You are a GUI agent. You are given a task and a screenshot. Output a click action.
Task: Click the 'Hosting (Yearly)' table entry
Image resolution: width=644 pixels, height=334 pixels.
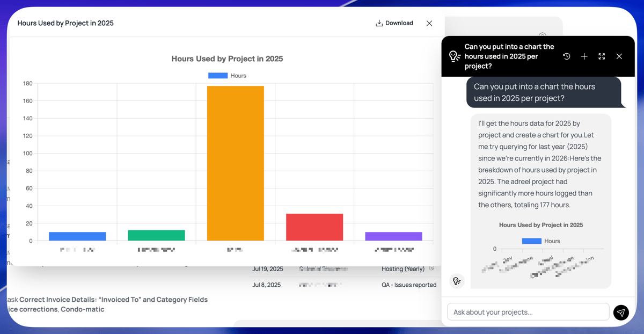point(403,268)
